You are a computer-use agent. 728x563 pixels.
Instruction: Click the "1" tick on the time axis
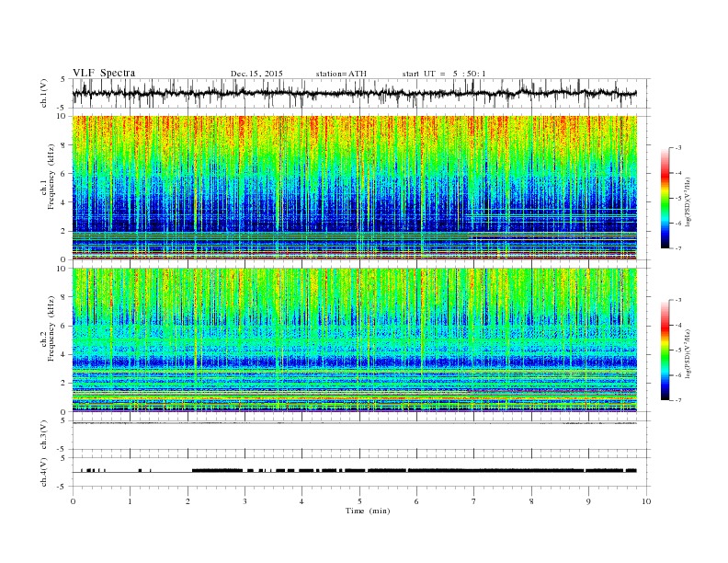[130, 501]
